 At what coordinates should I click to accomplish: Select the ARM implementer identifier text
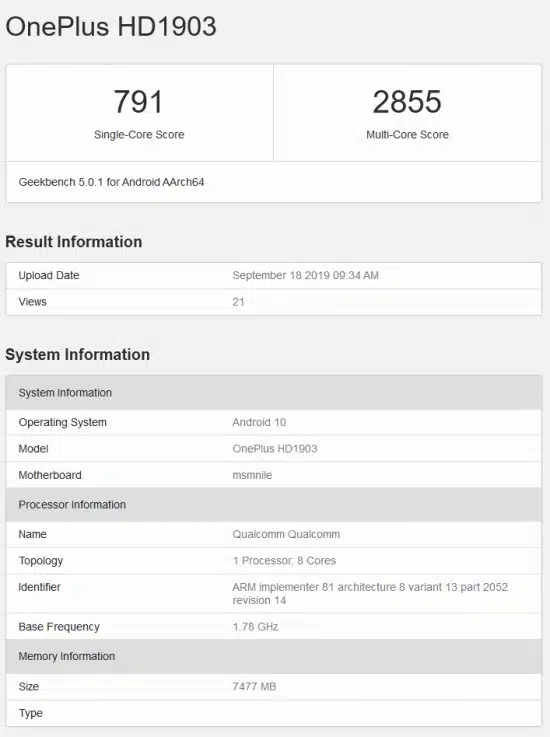pos(370,594)
